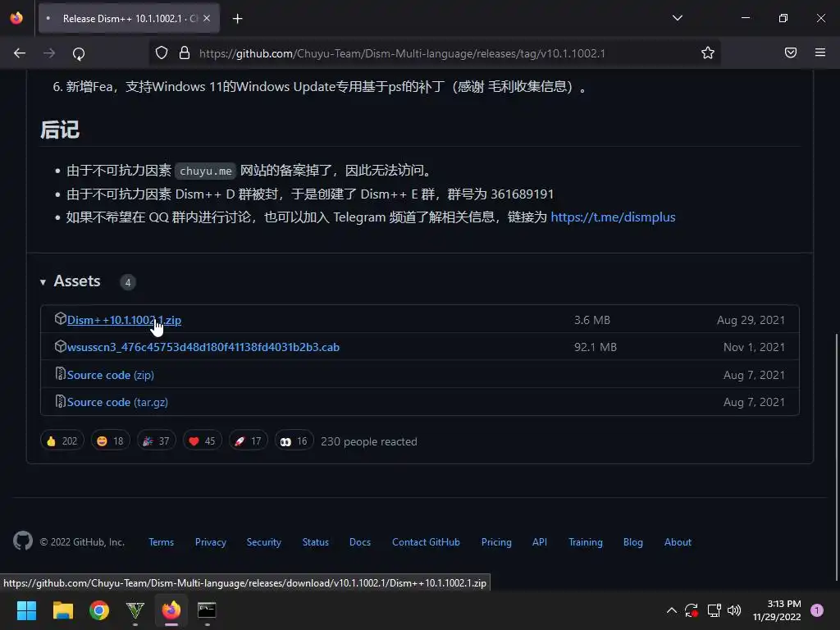Open the Training footer link

(x=586, y=542)
